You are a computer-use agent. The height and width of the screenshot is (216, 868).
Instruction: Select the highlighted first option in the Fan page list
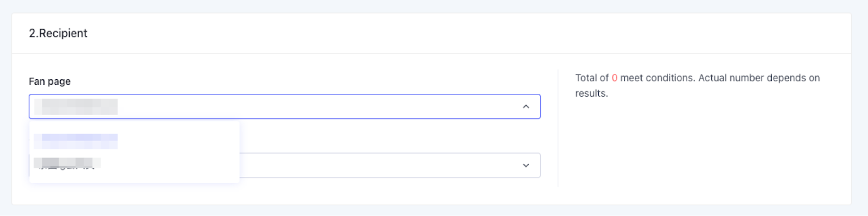coord(135,141)
